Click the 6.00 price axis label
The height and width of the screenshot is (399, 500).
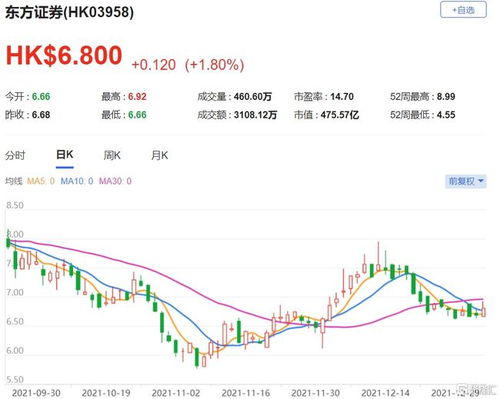pyautogui.click(x=15, y=351)
